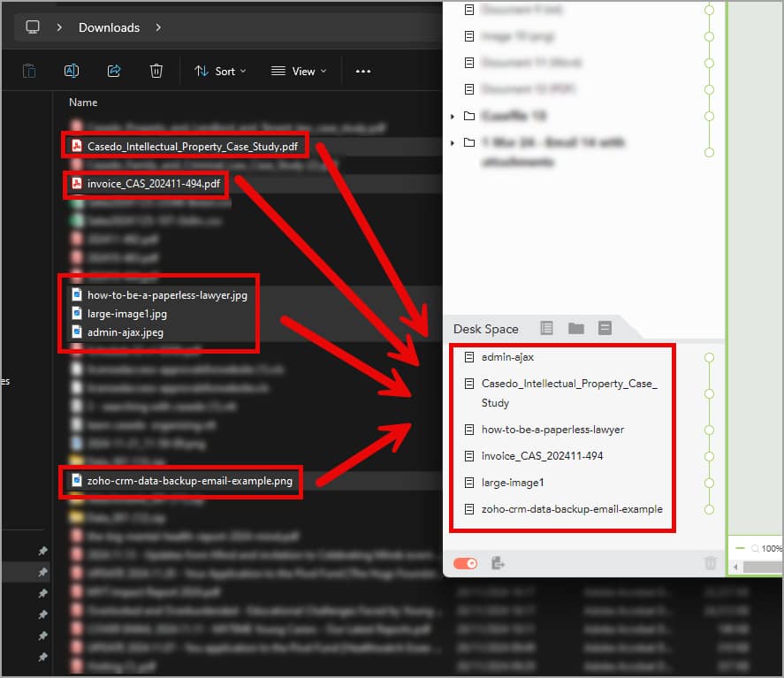Click the Share icon in Explorer's toolbar
This screenshot has width=784, height=678.
point(114,71)
